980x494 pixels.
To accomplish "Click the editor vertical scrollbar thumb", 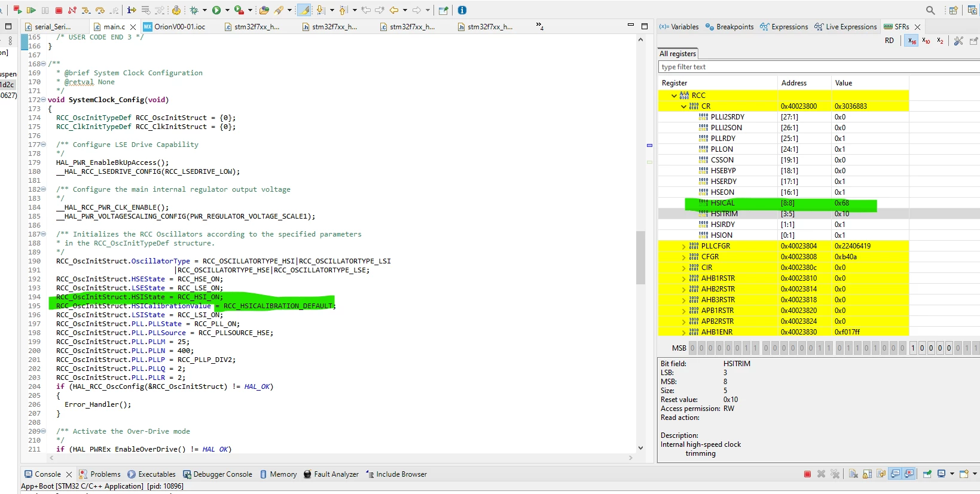I will click(640, 257).
